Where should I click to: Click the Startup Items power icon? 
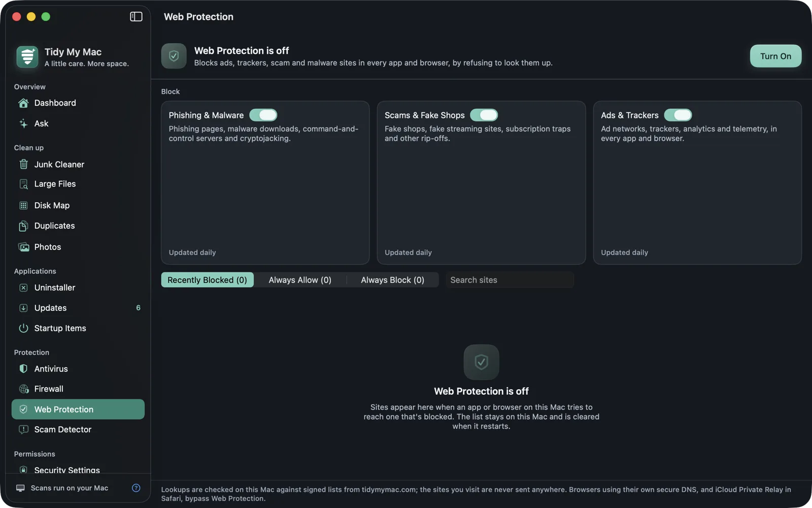point(23,328)
